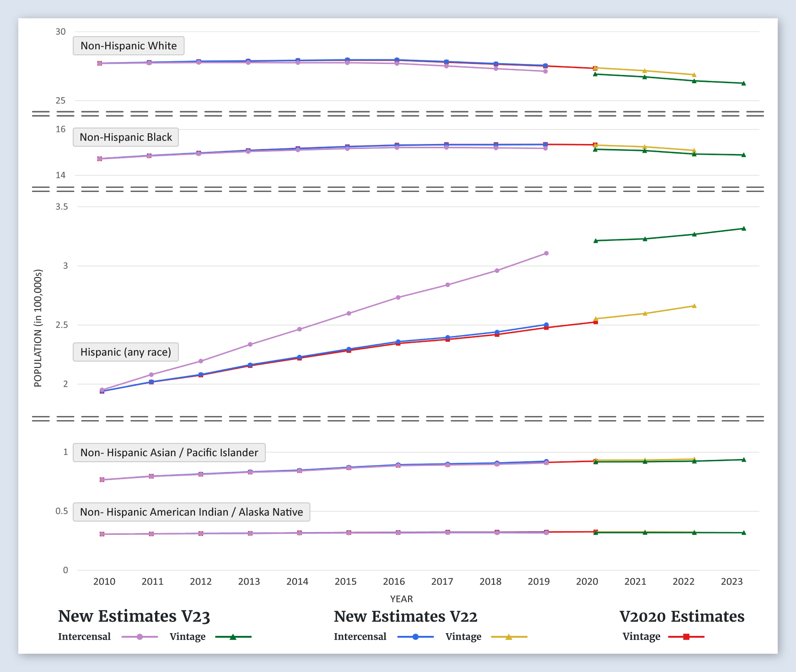Click the 2010 year label on x-axis
This screenshot has width=796, height=672.
104,581
